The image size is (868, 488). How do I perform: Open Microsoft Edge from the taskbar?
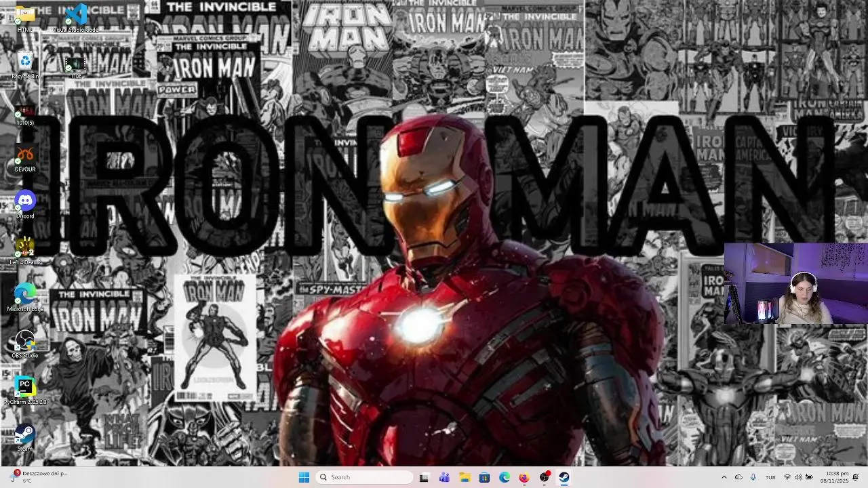point(505,477)
